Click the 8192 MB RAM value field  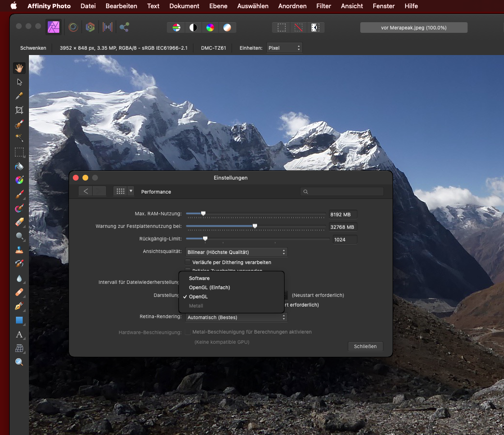pos(342,214)
